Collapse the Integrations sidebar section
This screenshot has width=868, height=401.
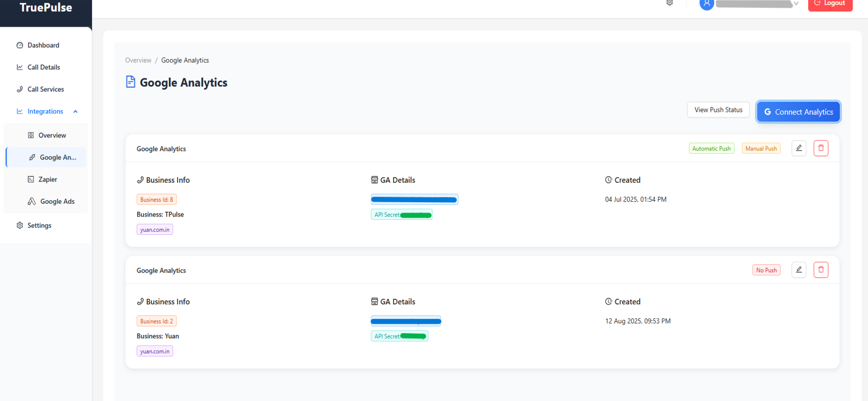[x=75, y=111]
